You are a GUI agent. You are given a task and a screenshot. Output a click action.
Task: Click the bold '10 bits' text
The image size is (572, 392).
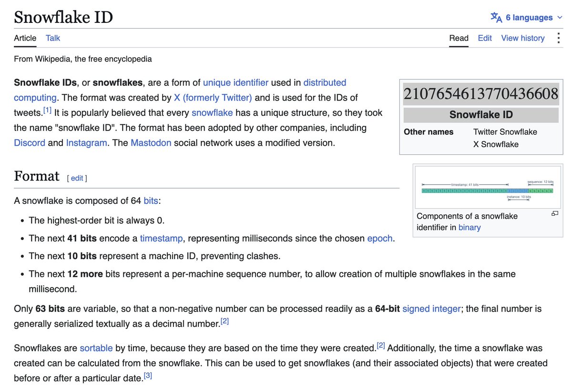point(82,256)
